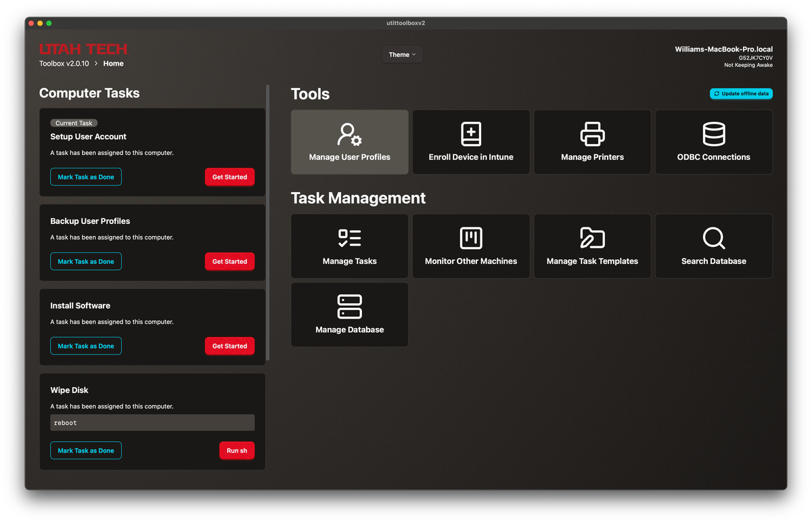Run sh for the Wipe Disk task

coord(237,450)
